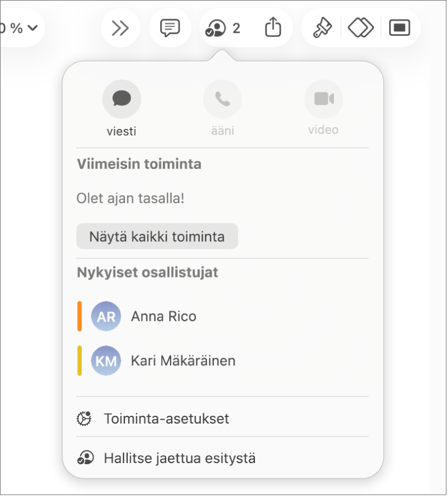Viewport: 448px width, 496px height.
Task: Open Hallitse jaettua esitystä
Action: (222, 458)
